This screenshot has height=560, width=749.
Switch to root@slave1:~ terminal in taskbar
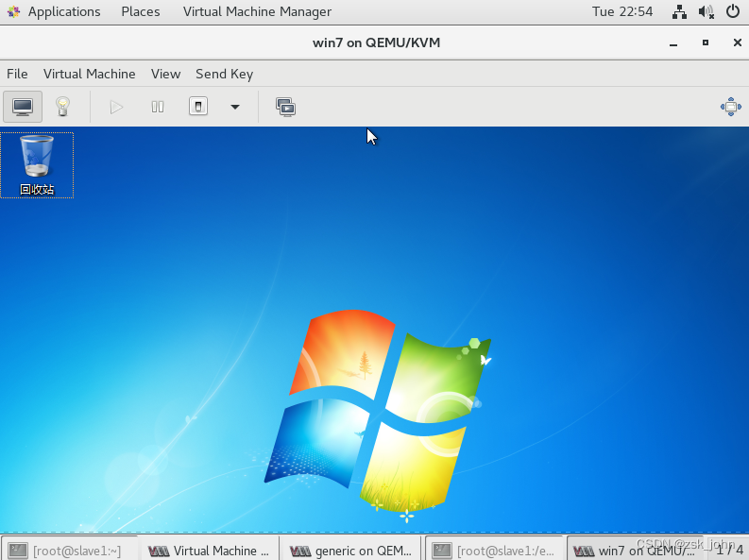click(x=70, y=551)
